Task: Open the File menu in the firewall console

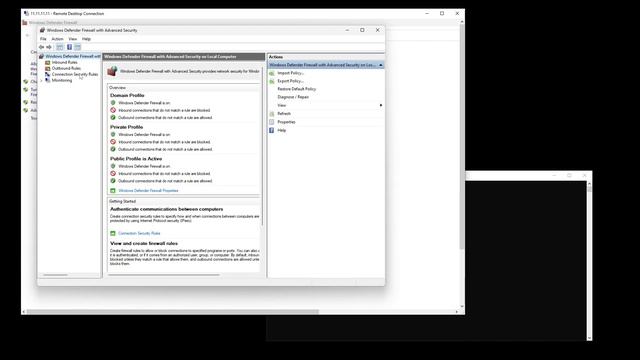Action: (x=43, y=39)
